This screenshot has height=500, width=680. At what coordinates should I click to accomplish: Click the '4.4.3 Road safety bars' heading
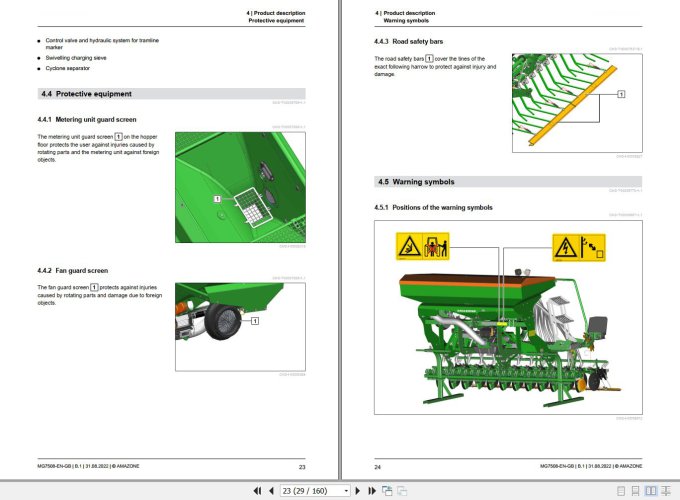(x=409, y=42)
